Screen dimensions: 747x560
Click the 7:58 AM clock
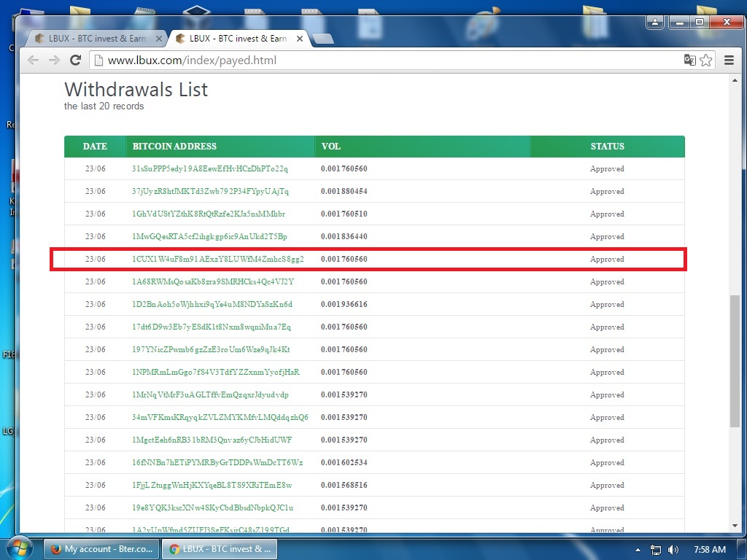pyautogui.click(x=709, y=550)
